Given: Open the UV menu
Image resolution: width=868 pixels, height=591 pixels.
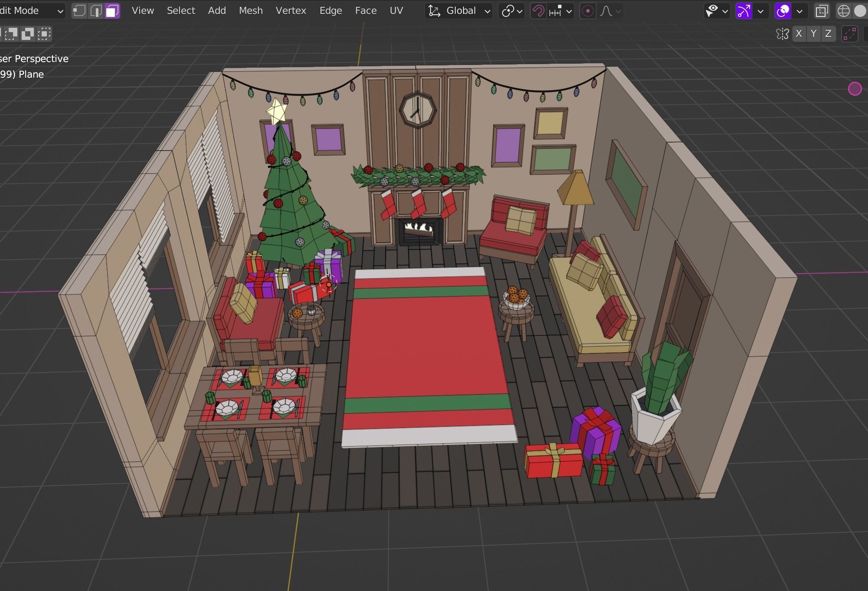Looking at the screenshot, I should pyautogui.click(x=396, y=11).
